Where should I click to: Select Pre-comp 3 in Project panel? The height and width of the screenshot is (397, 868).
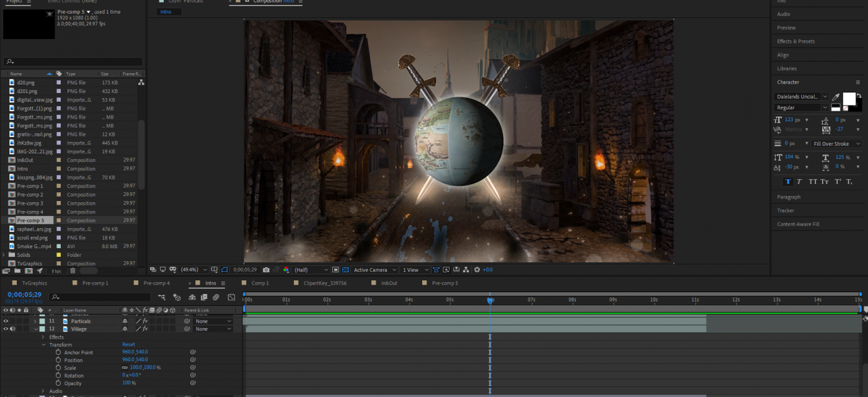pyautogui.click(x=30, y=203)
